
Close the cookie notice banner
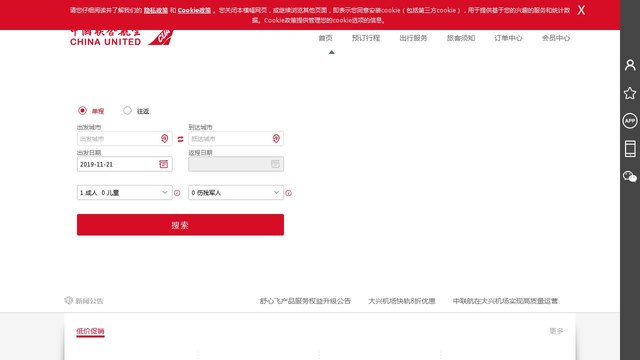click(581, 10)
